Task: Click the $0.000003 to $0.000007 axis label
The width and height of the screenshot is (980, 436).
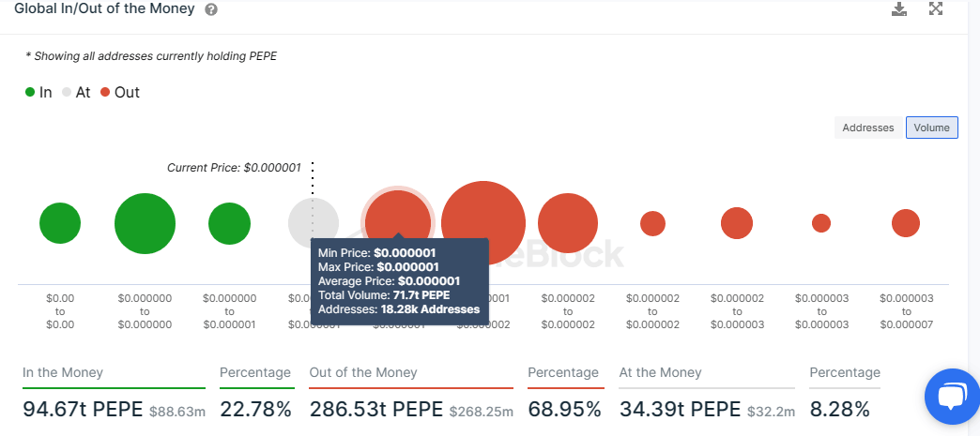Action: tap(906, 311)
